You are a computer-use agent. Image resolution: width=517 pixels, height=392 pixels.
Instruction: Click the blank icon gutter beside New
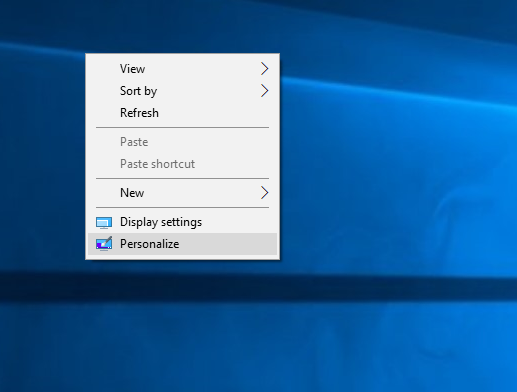coord(104,193)
